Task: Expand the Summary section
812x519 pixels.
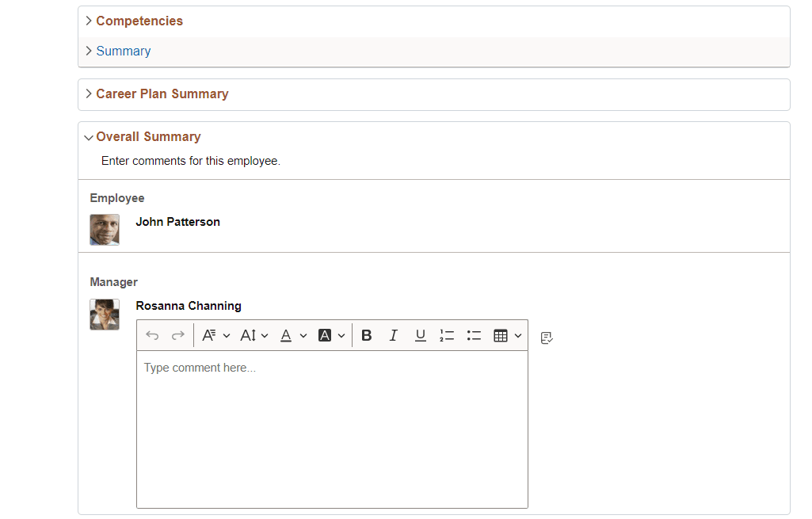Action: tap(123, 51)
